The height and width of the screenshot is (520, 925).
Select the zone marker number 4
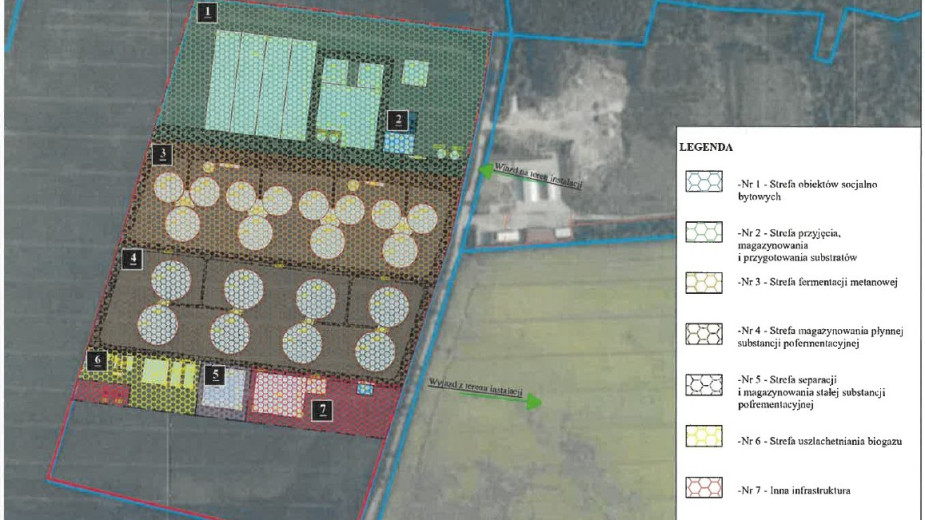(x=133, y=258)
